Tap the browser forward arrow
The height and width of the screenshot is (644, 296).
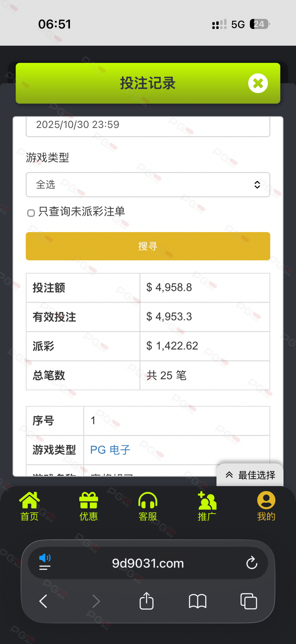point(96,601)
